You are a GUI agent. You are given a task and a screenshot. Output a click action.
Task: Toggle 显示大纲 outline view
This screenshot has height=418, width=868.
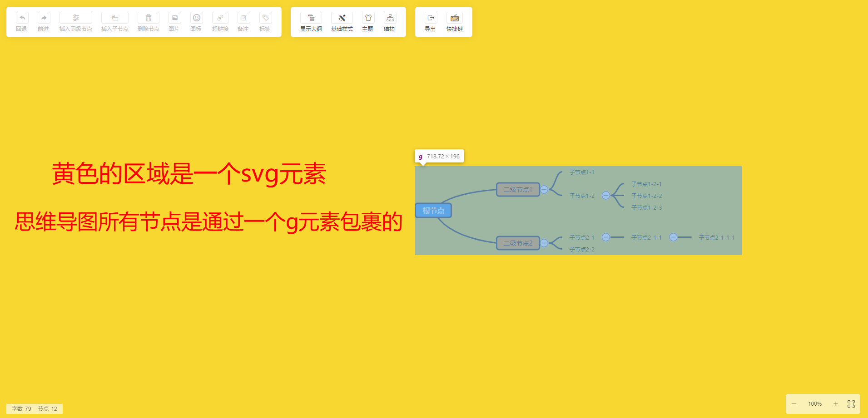pyautogui.click(x=311, y=18)
